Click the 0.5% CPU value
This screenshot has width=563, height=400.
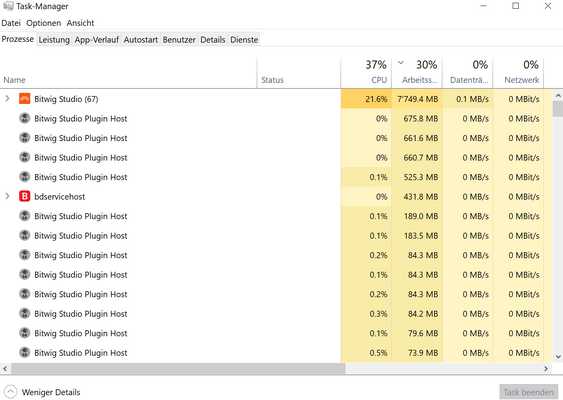[378, 353]
